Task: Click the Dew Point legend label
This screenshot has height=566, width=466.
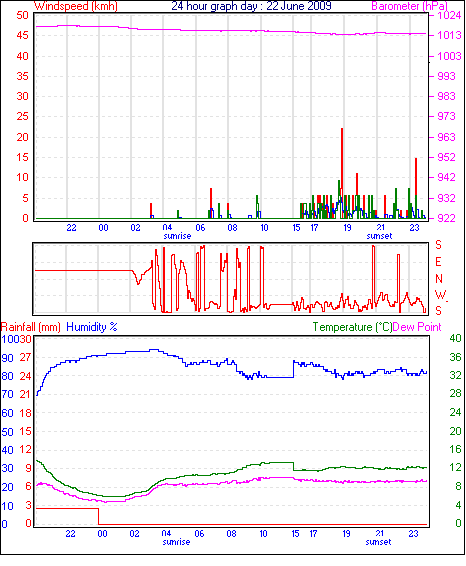Action: (417, 327)
